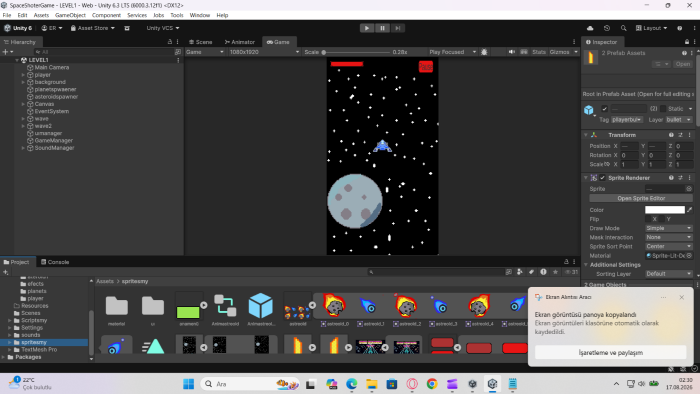Image resolution: width=700 pixels, height=394 pixels.
Task: Select Main Camera in the Hierarchy
Action: pyautogui.click(x=51, y=67)
